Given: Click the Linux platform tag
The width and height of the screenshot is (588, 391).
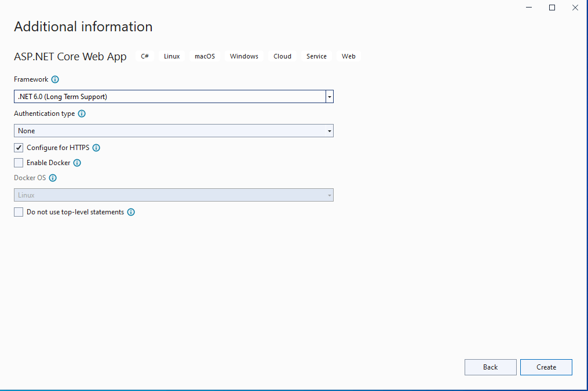Looking at the screenshot, I should tap(171, 56).
